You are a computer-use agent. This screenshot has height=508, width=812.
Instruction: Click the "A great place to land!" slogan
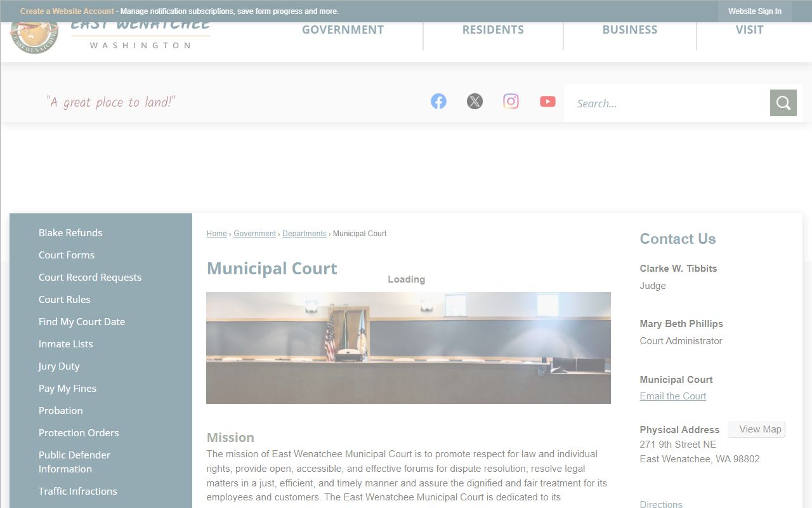click(111, 102)
